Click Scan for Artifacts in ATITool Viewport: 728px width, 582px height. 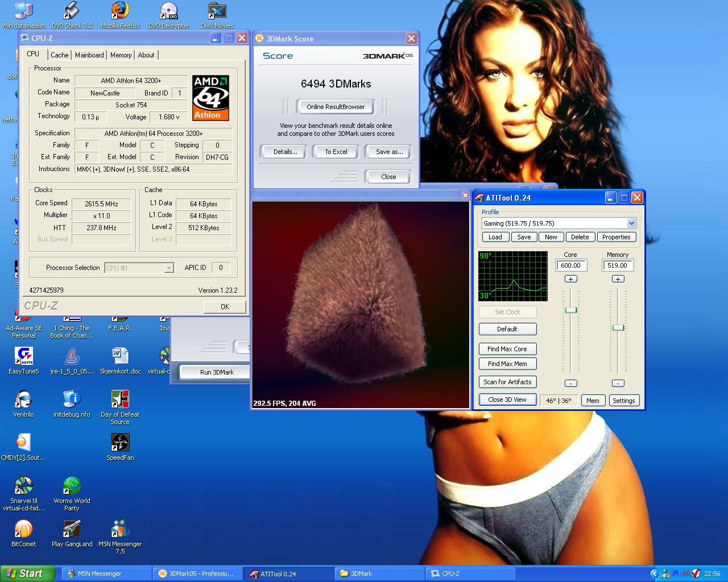click(x=507, y=382)
